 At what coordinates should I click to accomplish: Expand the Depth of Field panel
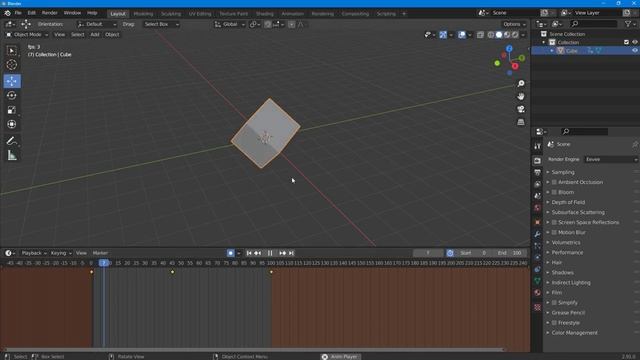coord(568,202)
